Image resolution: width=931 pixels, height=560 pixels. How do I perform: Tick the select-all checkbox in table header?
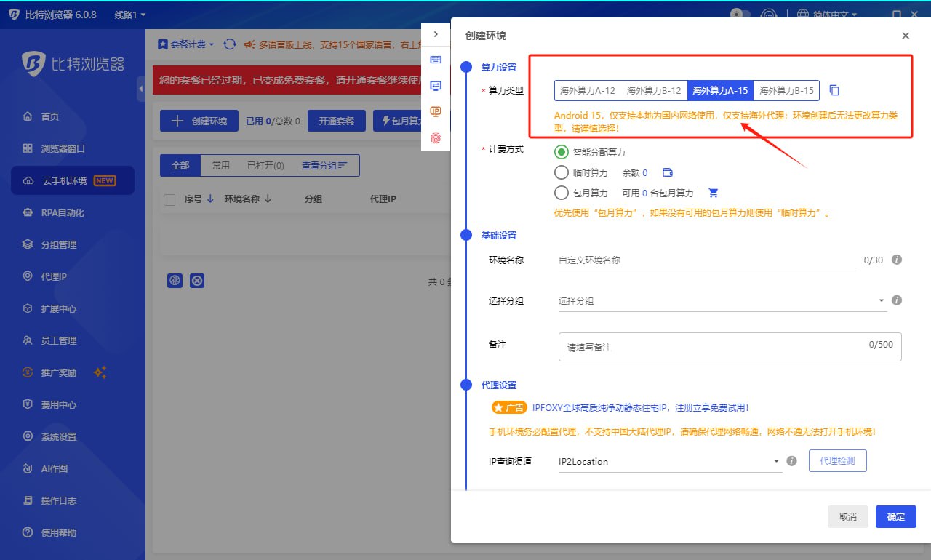(x=169, y=199)
